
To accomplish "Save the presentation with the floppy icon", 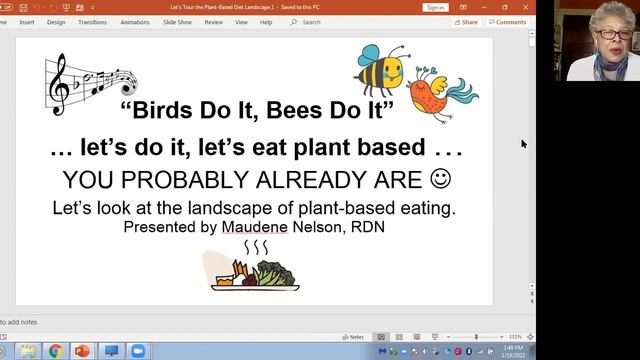I will click(x=23, y=7).
